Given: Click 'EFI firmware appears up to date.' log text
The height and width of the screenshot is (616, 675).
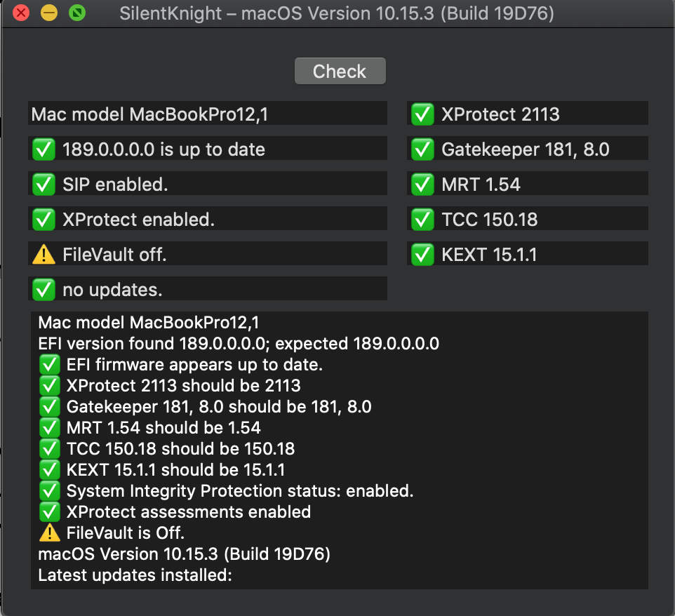Looking at the screenshot, I should [194, 365].
